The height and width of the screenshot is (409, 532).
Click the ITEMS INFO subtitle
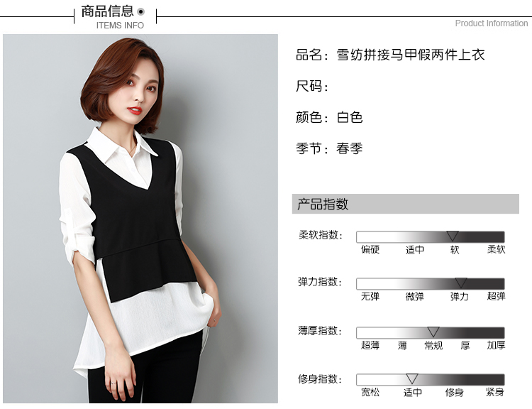pos(120,26)
